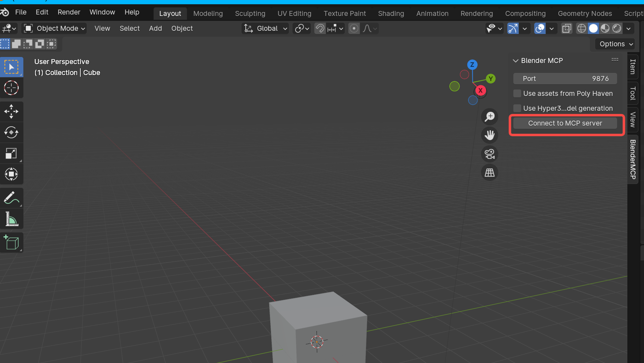Screen dimensions: 644x363
Task: Toggle X-ray mode
Action: 567,28
